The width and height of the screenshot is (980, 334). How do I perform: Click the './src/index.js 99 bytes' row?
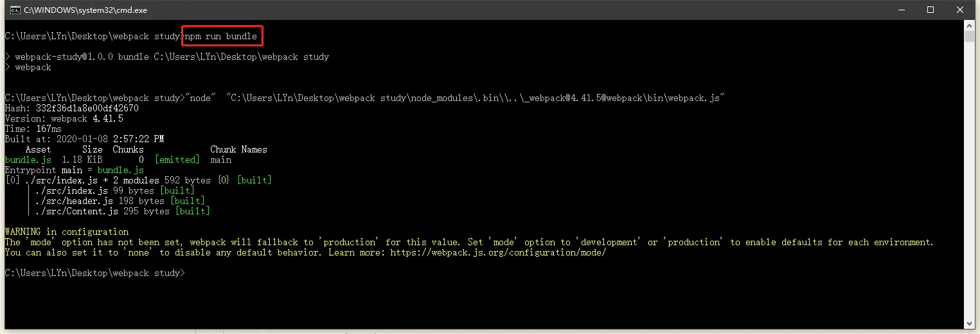tap(115, 190)
